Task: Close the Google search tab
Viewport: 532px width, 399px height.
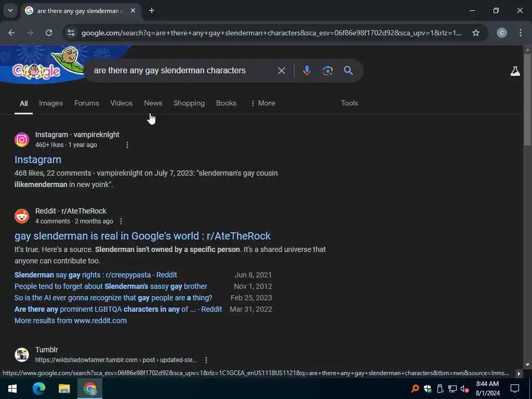Action: [x=133, y=10]
